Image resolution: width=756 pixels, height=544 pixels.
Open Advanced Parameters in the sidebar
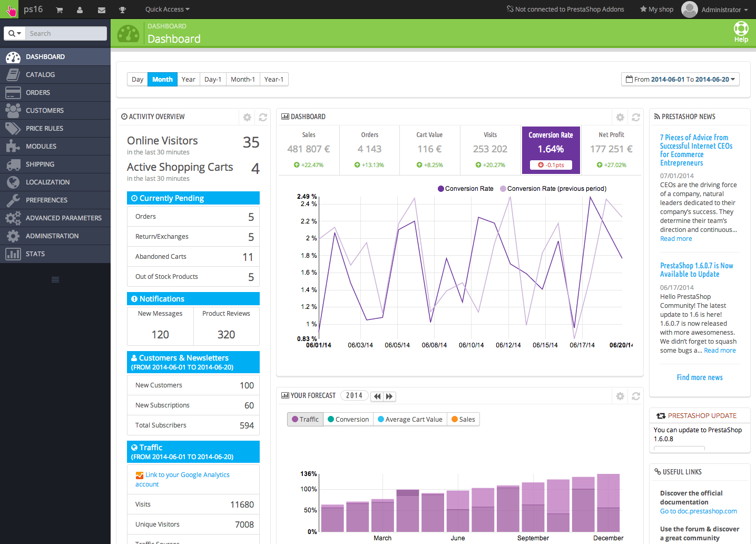pyautogui.click(x=55, y=218)
